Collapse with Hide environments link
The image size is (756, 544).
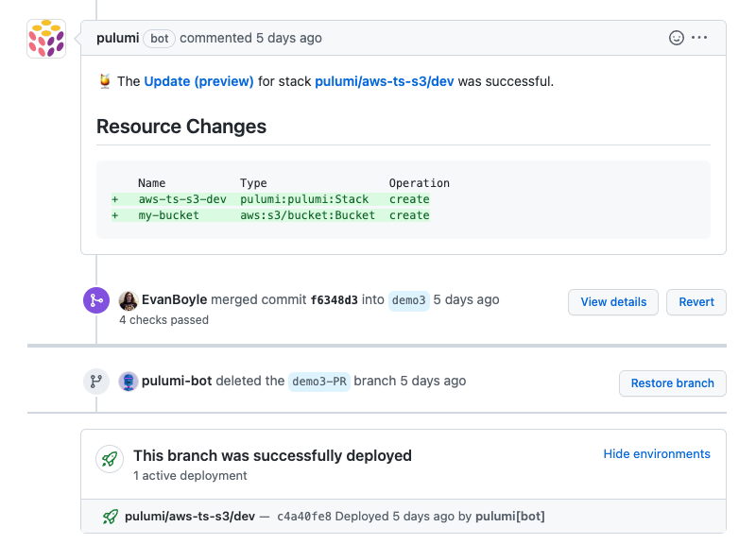657,454
